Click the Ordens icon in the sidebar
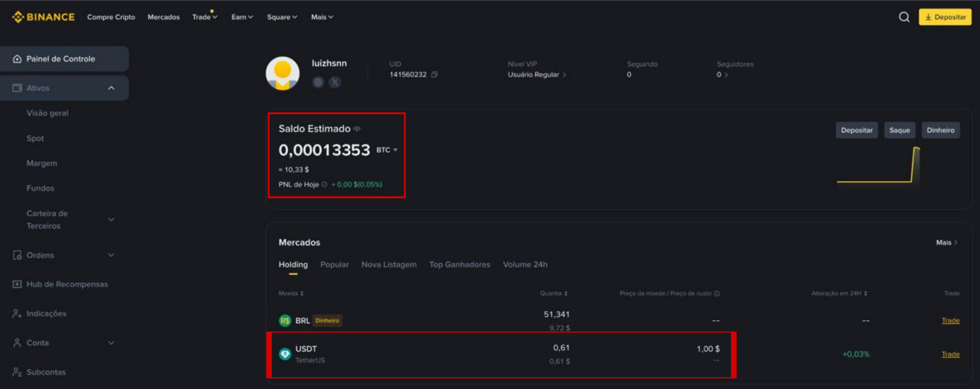The width and height of the screenshot is (980, 389). pos(17,255)
